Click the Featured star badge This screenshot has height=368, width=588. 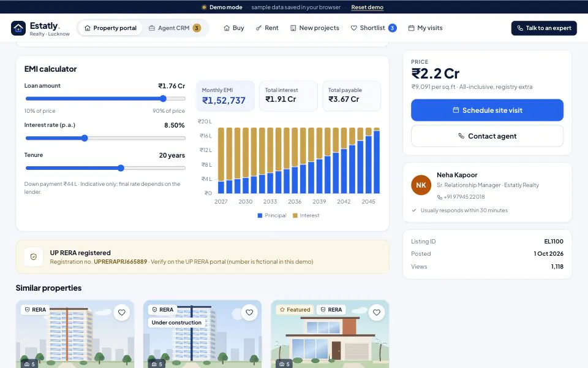pos(295,310)
